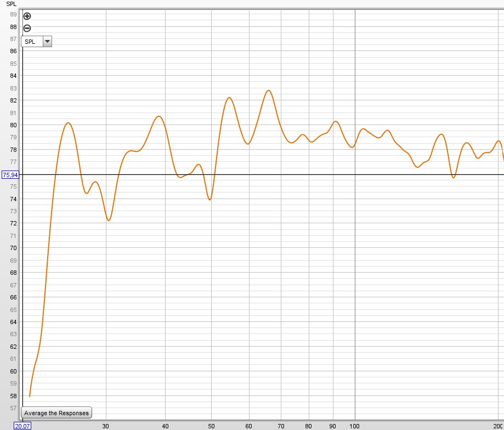Click the 88 label on SPL axis
The height and width of the screenshot is (430, 504).
click(x=13, y=26)
